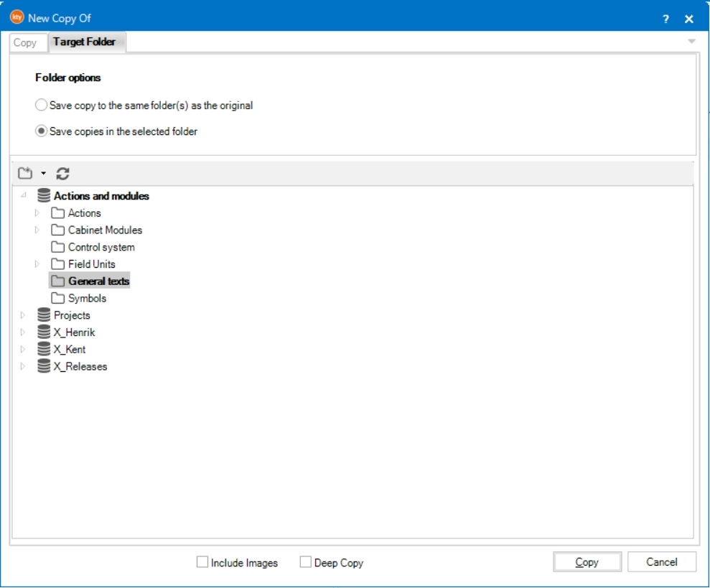The height and width of the screenshot is (588, 710).
Task: Enable the Include Images checkbox
Action: [202, 563]
